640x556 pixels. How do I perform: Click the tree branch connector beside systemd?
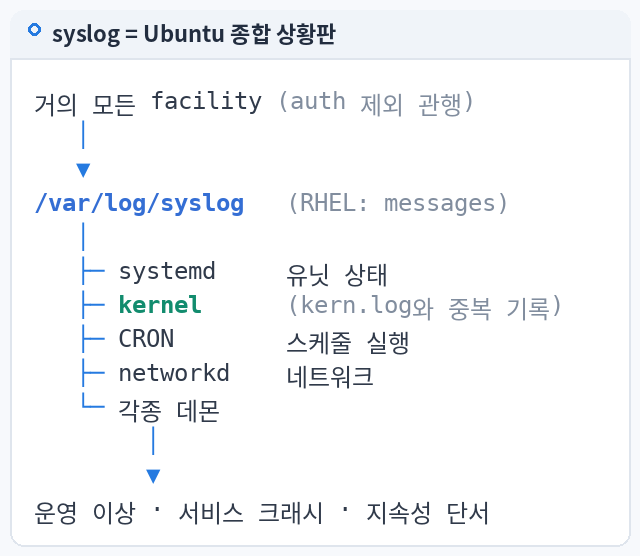coord(93,271)
